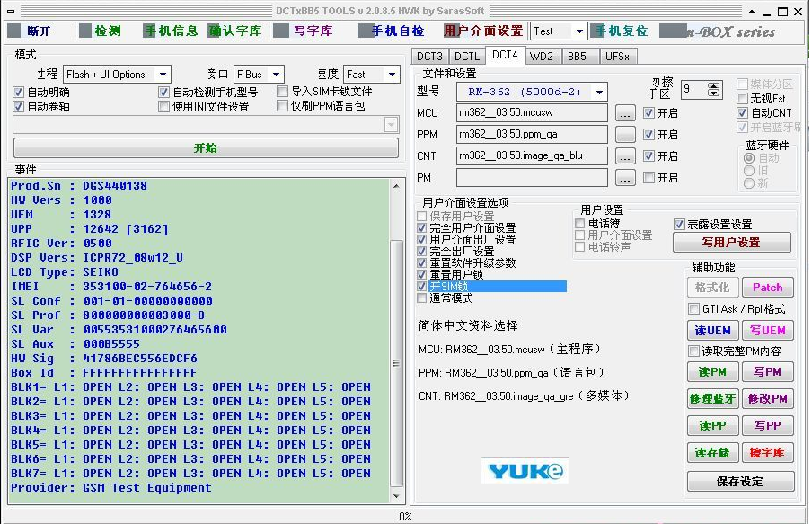Click the CNT file path field

point(532,156)
